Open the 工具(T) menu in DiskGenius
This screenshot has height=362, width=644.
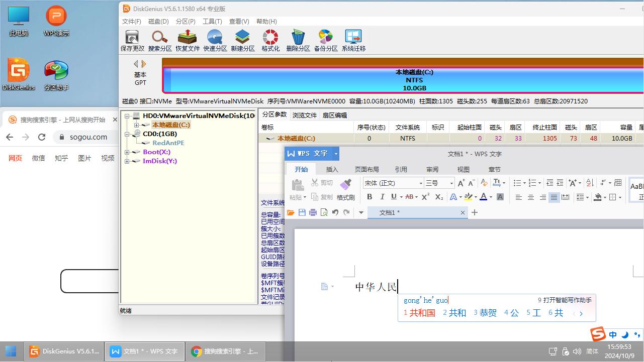click(x=212, y=21)
